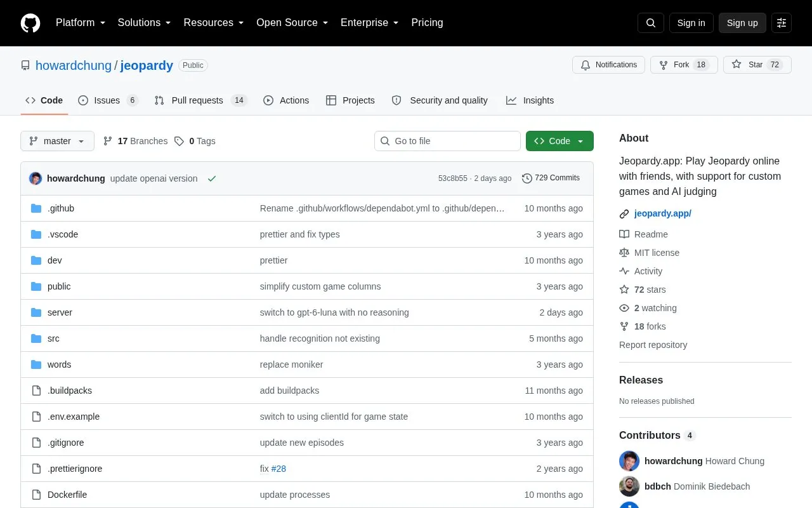View repository Activity
This screenshot has height=508, width=812.
641,271
